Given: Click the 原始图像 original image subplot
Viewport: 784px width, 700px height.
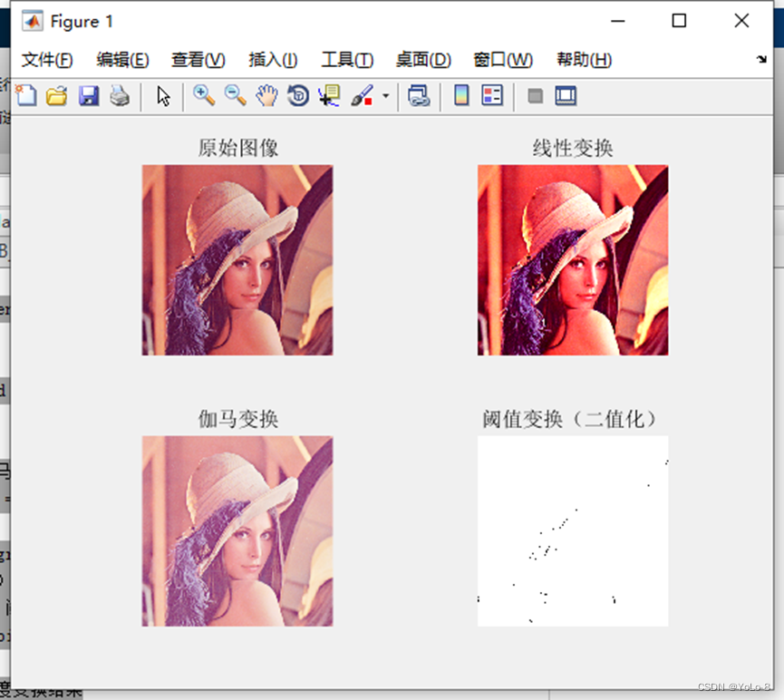Looking at the screenshot, I should pos(237,260).
